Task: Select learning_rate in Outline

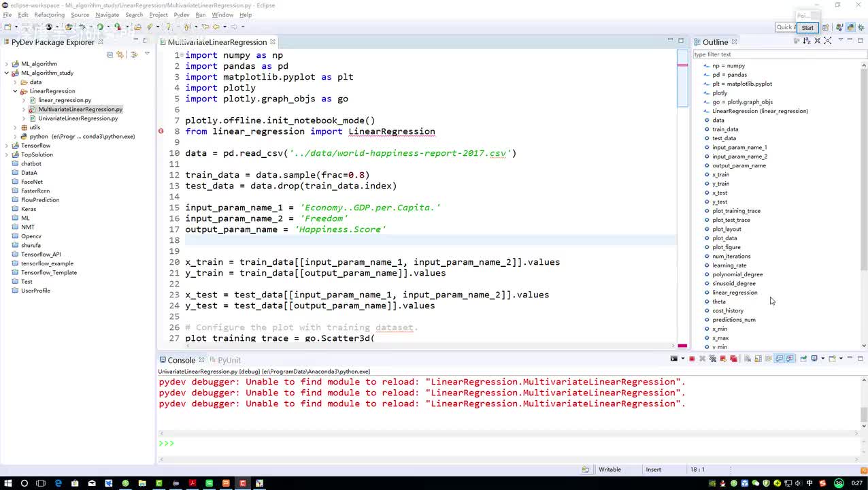Action: click(729, 265)
